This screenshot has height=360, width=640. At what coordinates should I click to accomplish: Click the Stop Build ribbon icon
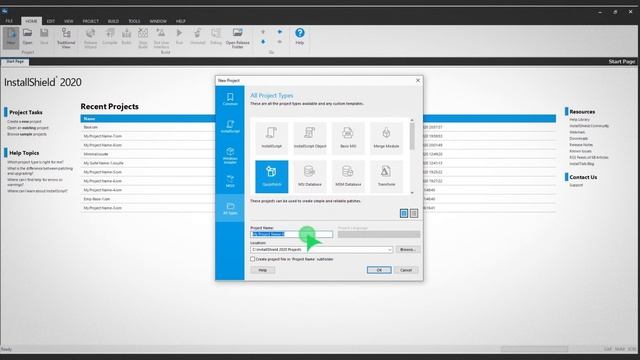[x=143, y=38]
